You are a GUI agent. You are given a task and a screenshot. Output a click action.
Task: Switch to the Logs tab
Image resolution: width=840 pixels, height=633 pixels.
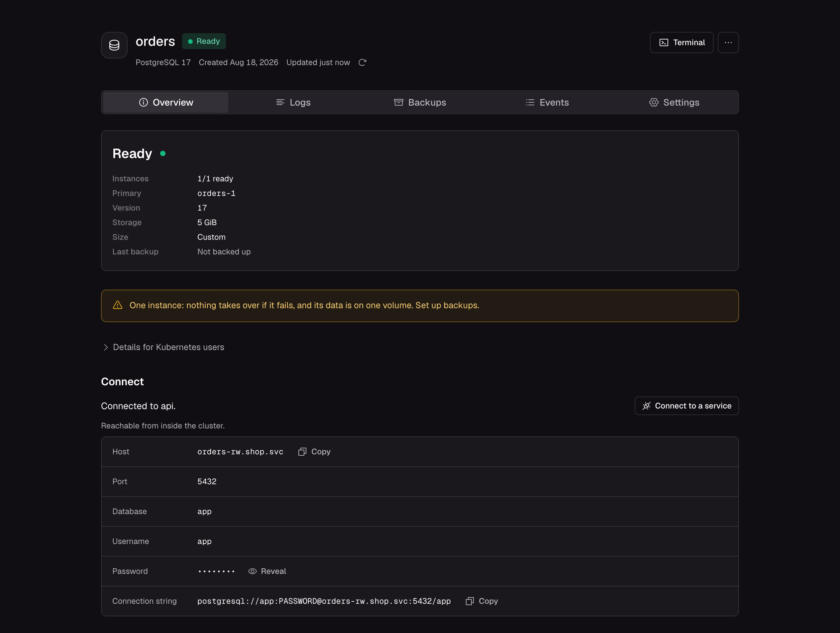[x=293, y=103]
